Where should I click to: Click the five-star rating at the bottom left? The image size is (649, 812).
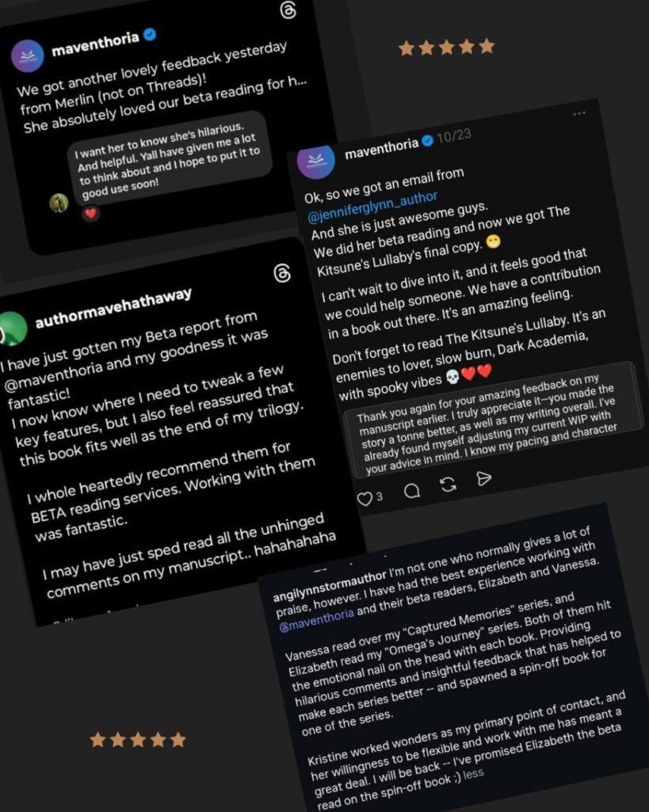pyautogui.click(x=138, y=740)
